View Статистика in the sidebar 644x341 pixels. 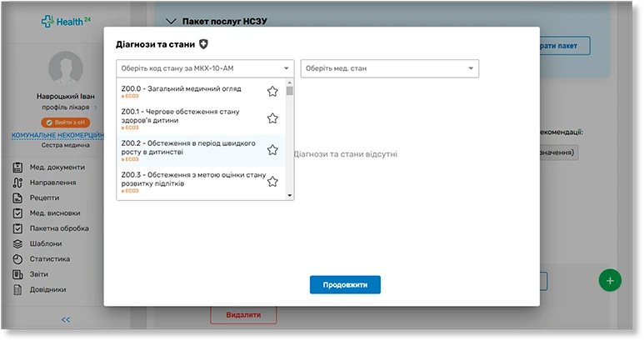point(49,258)
